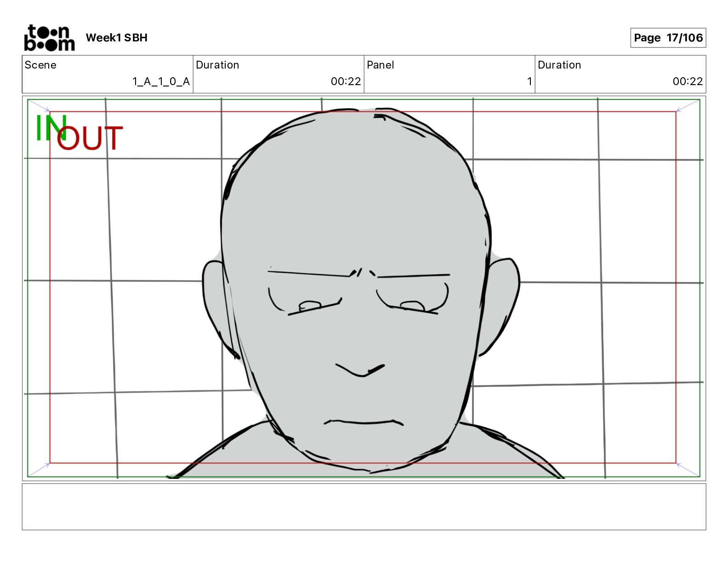
Task: Click the scene 'Duration' label next to Scene
Action: coord(217,65)
